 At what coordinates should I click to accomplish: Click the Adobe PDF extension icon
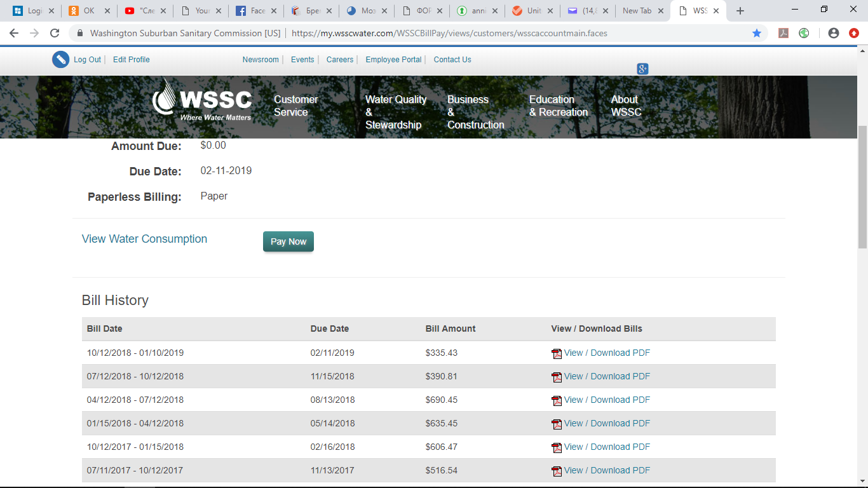pyautogui.click(x=783, y=33)
